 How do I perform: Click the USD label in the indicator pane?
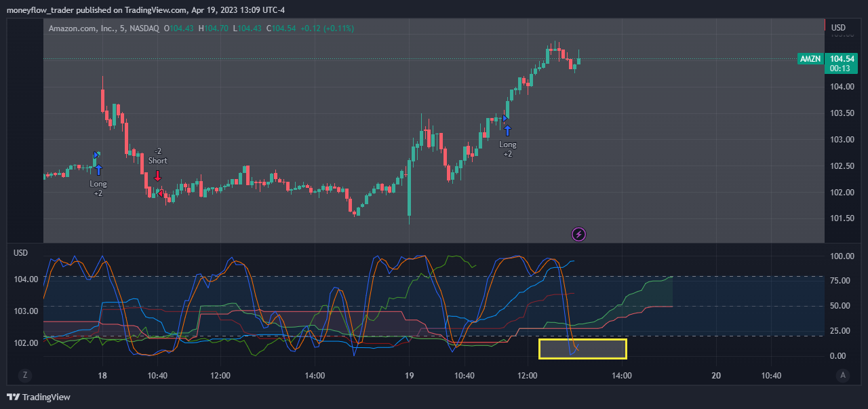point(21,252)
